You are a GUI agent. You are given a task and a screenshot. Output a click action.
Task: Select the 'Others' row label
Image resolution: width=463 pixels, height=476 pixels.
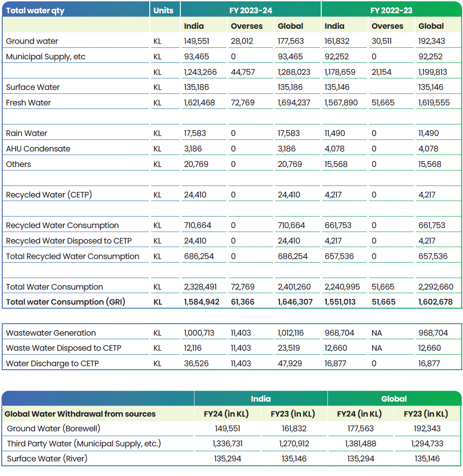(x=19, y=164)
